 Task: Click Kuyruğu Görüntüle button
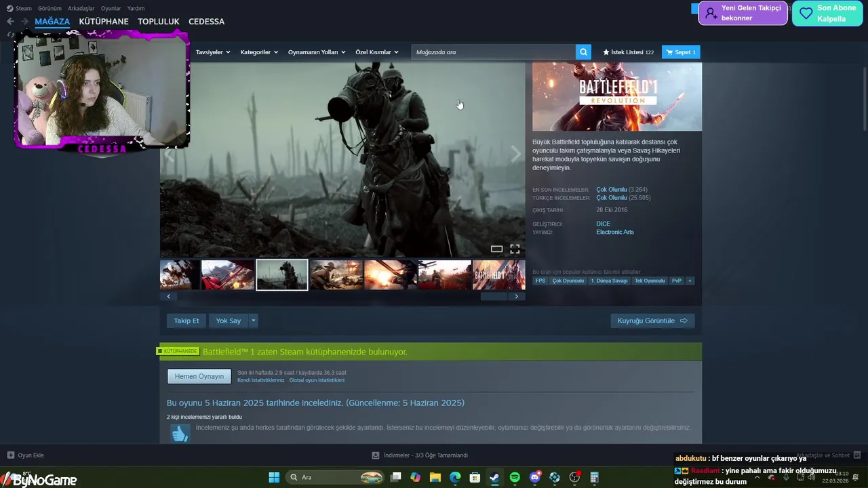tap(652, 321)
